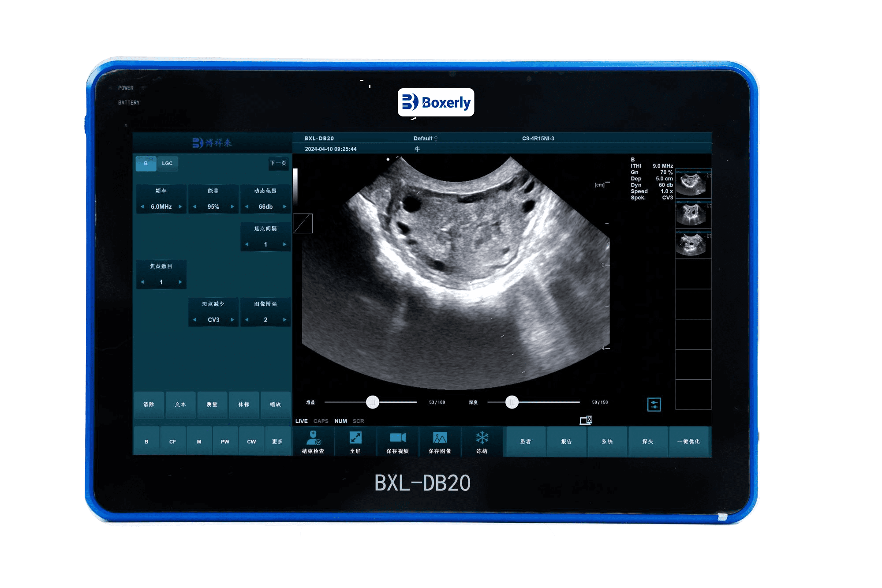Decrease image enhancement (图像增强) left arrow
This screenshot has height=588, width=882.
coord(247,320)
